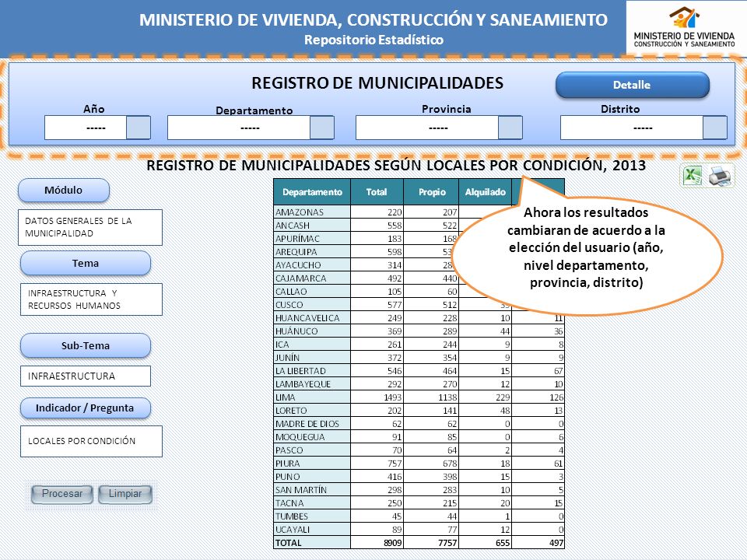Image resolution: width=747 pixels, height=560 pixels.
Task: Click the Propio column header
Action: [x=431, y=192]
